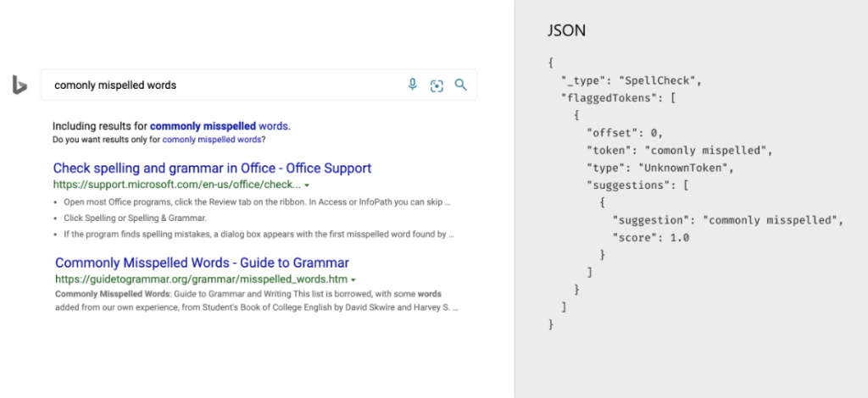Select the '"score": 1.0' JSON line
Image resolution: width=868 pixels, height=398 pixels.
point(650,238)
